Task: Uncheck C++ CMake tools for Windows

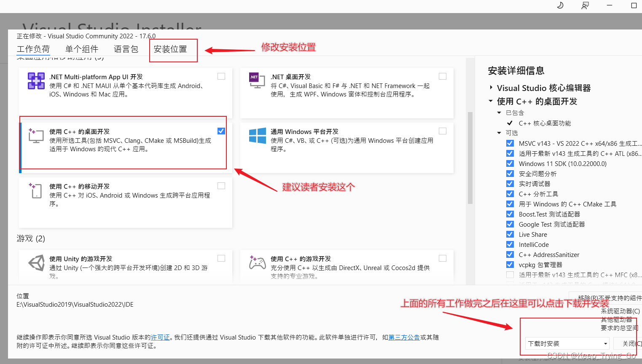Action: (x=510, y=204)
